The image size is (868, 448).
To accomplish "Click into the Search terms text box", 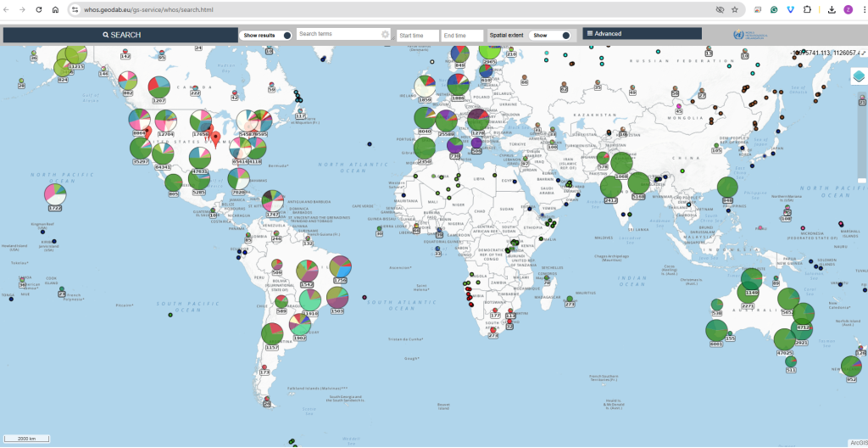I will (x=337, y=35).
